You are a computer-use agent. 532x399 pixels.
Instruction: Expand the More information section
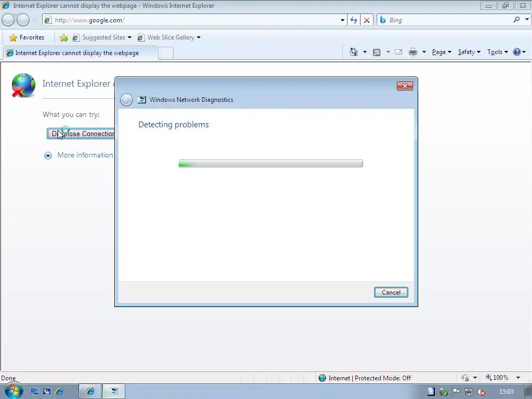(48, 155)
